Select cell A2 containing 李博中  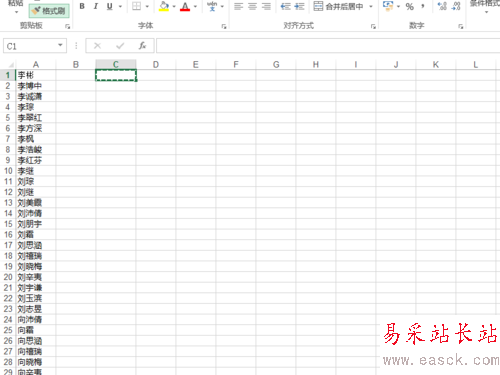tap(36, 86)
